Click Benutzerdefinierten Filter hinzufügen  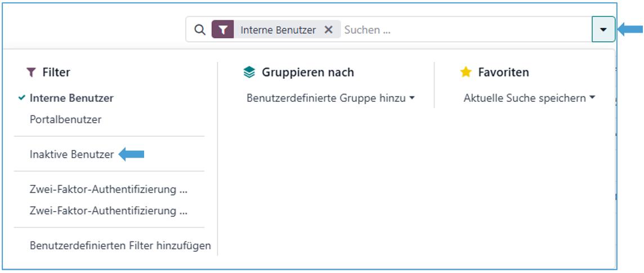click(x=120, y=245)
